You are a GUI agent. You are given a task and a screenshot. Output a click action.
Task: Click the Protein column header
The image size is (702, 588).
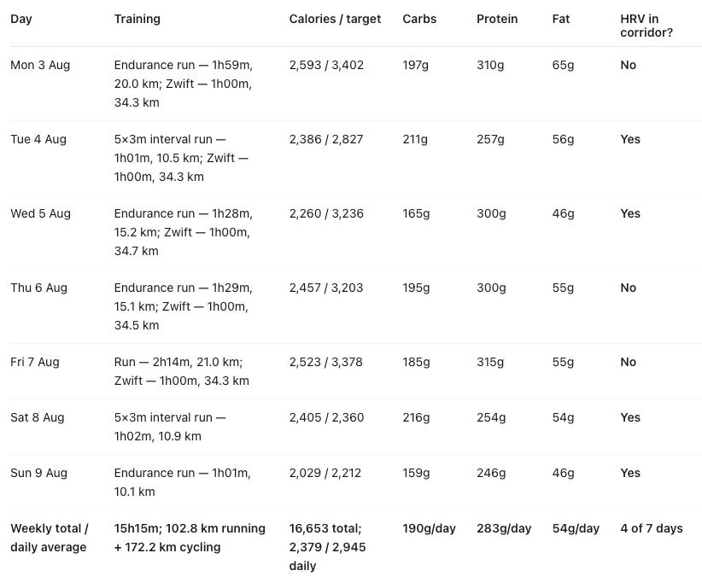[497, 20]
